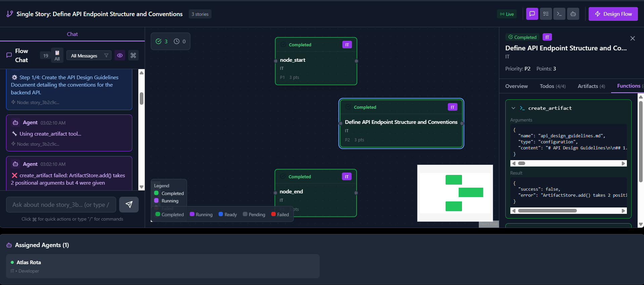Click node_end right connector handle
This screenshot has height=285, width=644.
coord(356,193)
